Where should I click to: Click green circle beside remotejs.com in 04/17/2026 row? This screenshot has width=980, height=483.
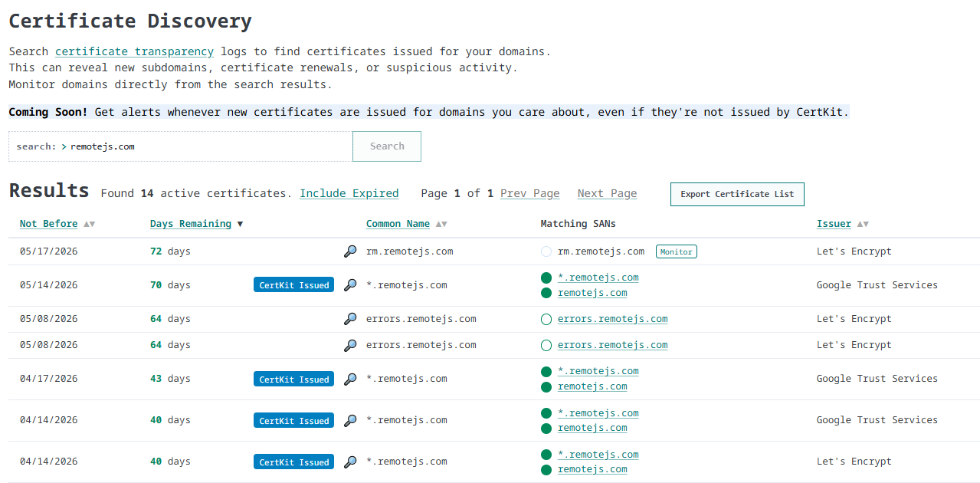tap(546, 386)
